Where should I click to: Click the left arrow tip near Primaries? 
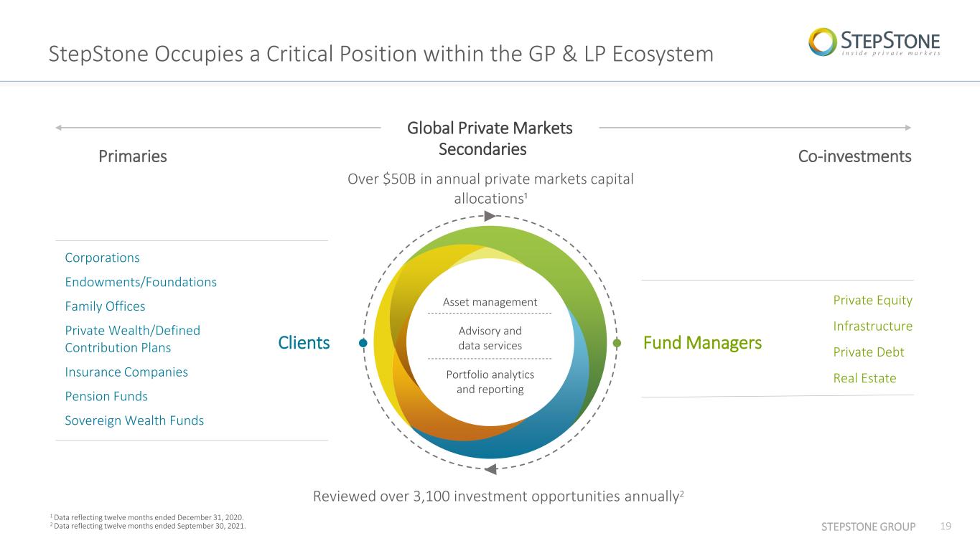coord(59,128)
